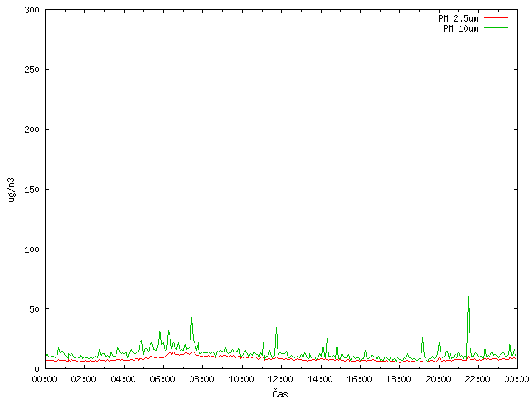
Task: Click the 18:00 x-axis label
Action: (x=399, y=379)
